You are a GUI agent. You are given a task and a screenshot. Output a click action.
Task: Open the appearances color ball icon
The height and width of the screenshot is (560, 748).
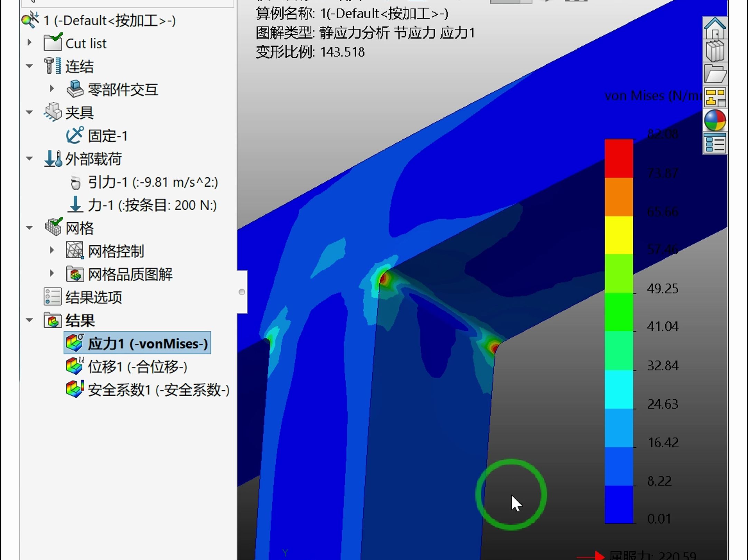pyautogui.click(x=715, y=120)
